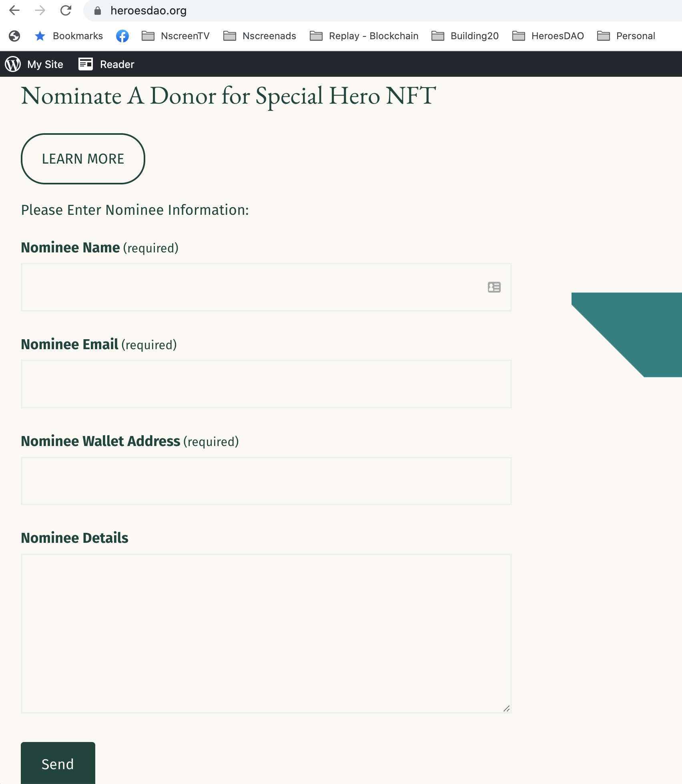Open the NscreenTV bookmark folder
The image size is (682, 784).
tap(176, 36)
